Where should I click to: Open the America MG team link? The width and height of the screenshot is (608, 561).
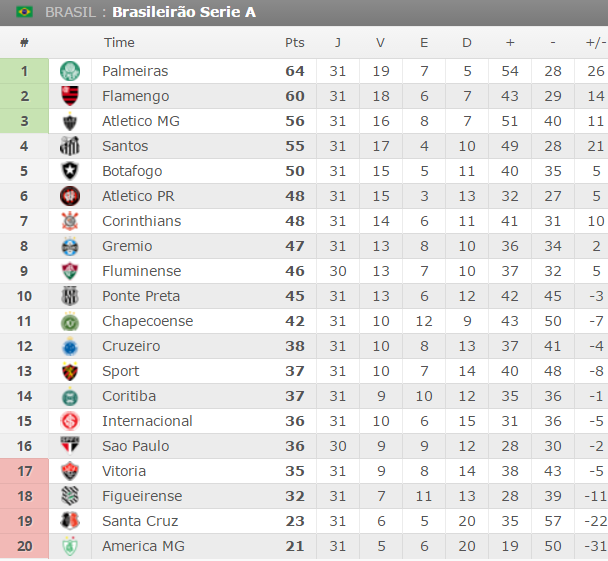pos(143,546)
